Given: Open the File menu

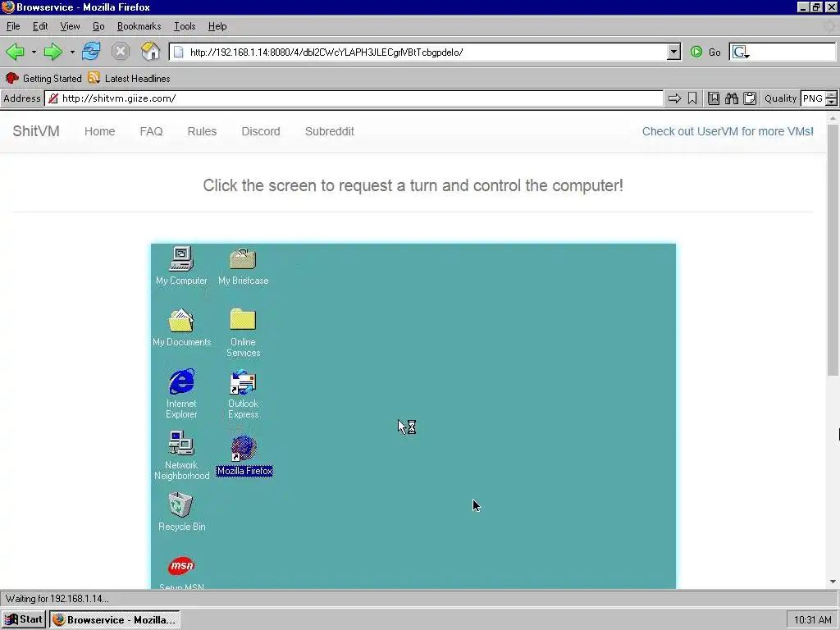Looking at the screenshot, I should [13, 26].
